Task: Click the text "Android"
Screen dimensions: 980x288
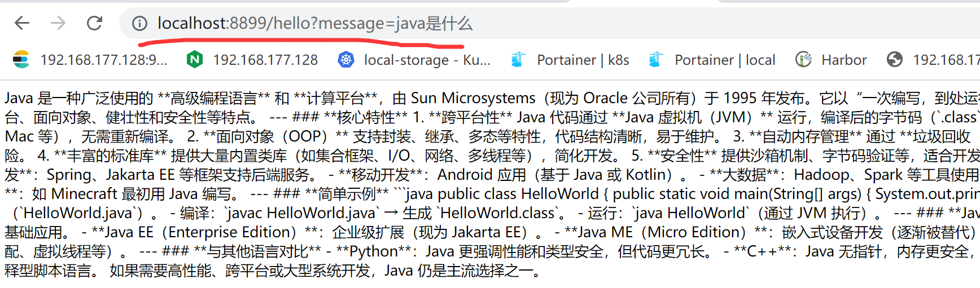Action: pyautogui.click(x=466, y=175)
